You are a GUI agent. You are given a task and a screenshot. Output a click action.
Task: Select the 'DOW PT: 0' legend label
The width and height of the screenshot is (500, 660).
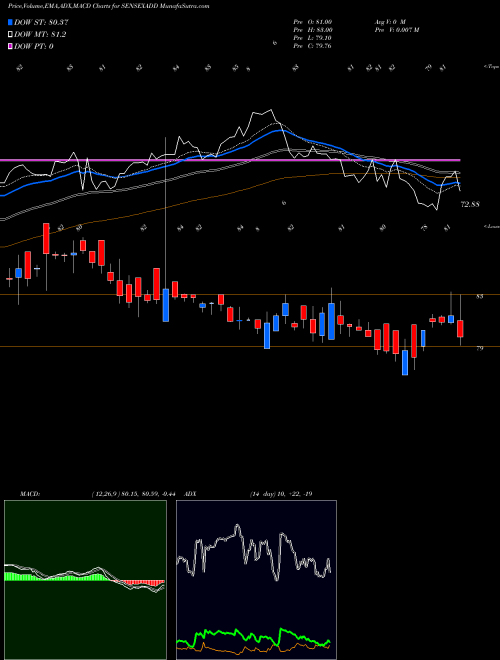34,46
